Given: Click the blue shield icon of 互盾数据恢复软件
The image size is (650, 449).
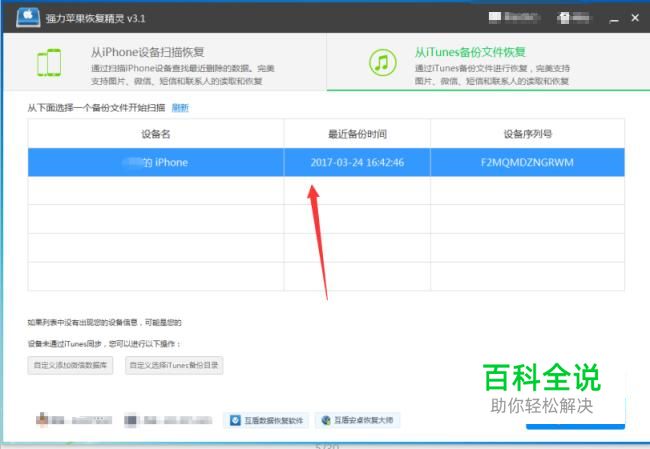Looking at the screenshot, I should [x=235, y=420].
